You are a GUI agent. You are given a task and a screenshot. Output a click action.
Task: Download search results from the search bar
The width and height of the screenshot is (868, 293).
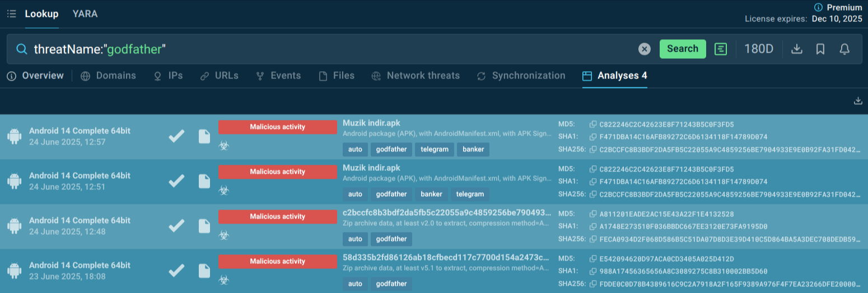796,49
